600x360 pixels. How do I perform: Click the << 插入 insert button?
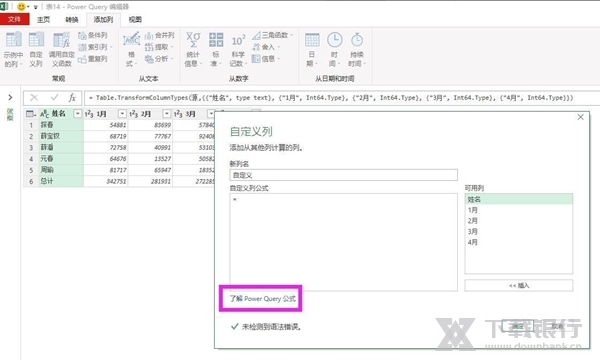tap(519, 285)
